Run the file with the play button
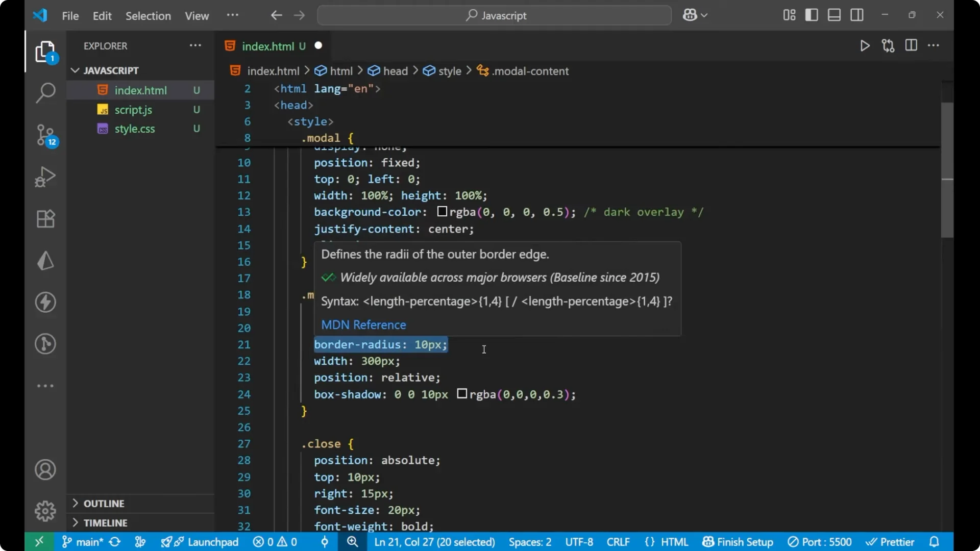Viewport: 980px width, 551px height. pyautogui.click(x=865, y=45)
